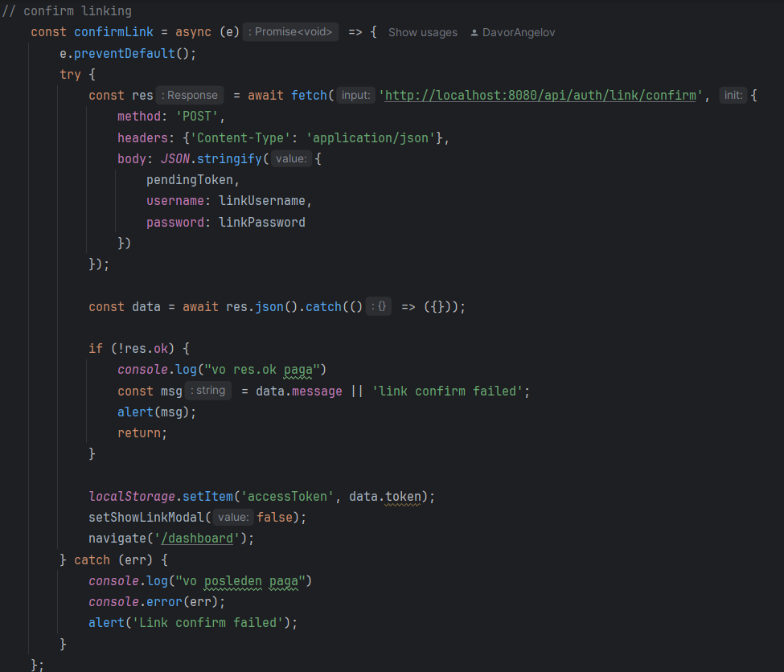Open the DavorAngelov author annotation
The height and width of the screenshot is (672, 784).
tap(518, 33)
